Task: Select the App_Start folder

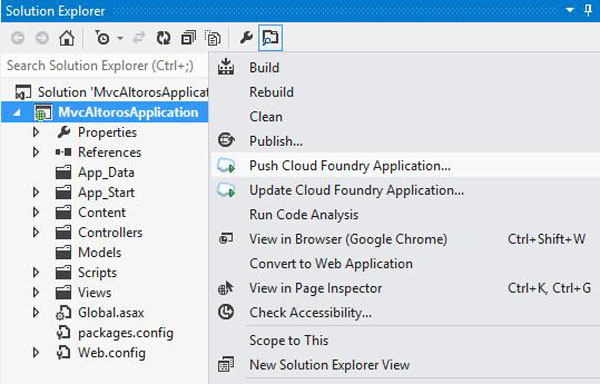Action: [106, 192]
